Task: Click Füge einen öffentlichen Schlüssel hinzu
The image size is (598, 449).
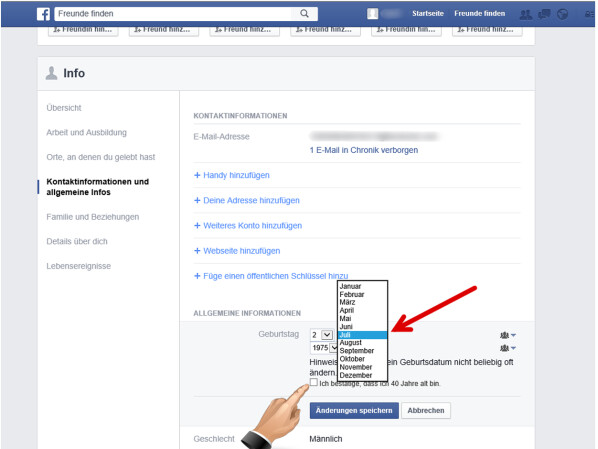Action: (x=271, y=276)
